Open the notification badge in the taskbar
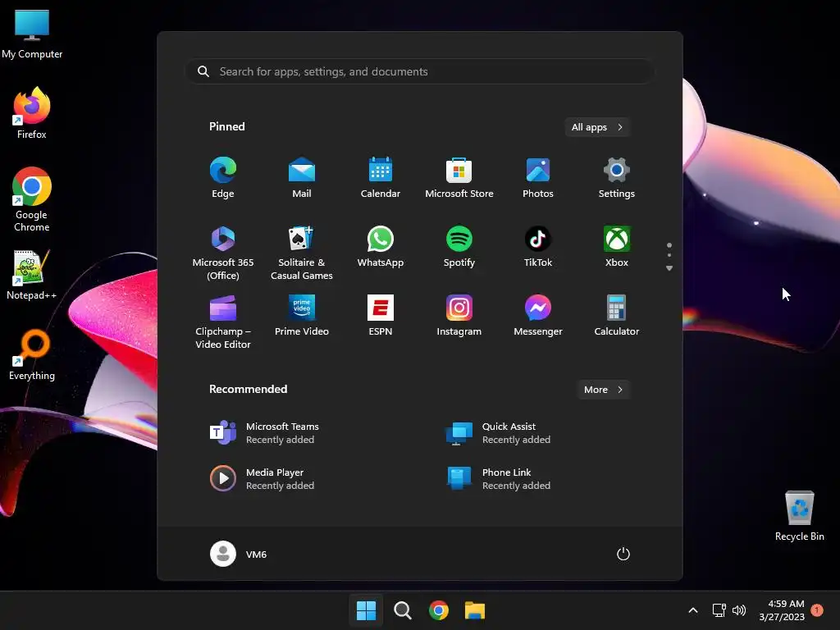The image size is (840, 630). coord(817,610)
